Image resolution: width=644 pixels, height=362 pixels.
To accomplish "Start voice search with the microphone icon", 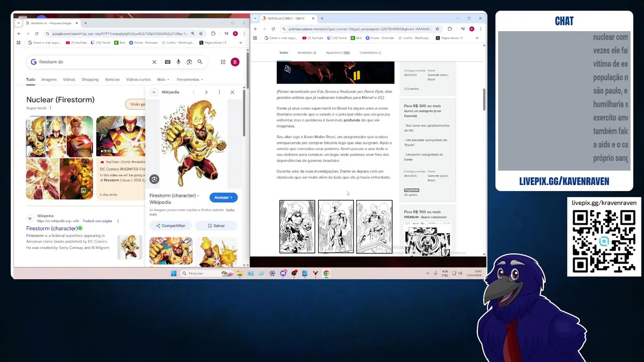I will pyautogui.click(x=178, y=62).
